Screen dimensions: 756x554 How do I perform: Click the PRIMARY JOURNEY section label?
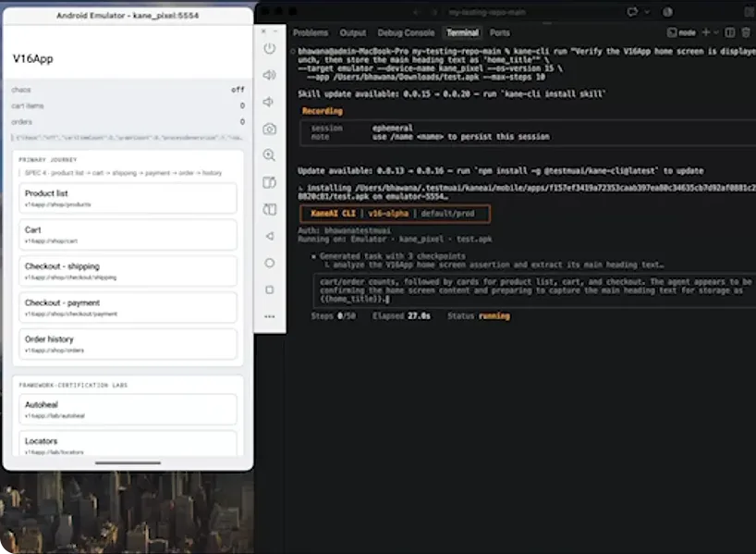(48, 160)
